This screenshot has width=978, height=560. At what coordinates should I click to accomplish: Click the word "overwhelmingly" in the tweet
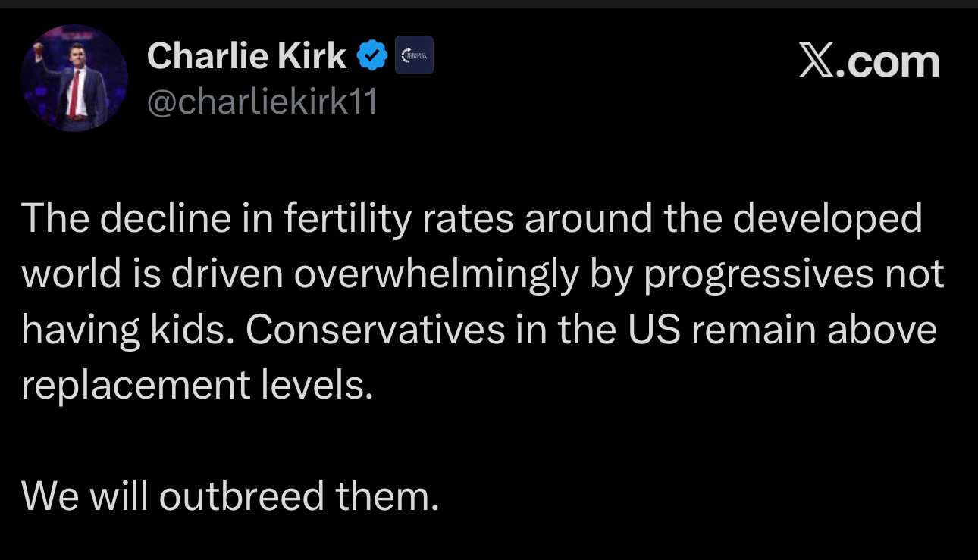pos(436,275)
